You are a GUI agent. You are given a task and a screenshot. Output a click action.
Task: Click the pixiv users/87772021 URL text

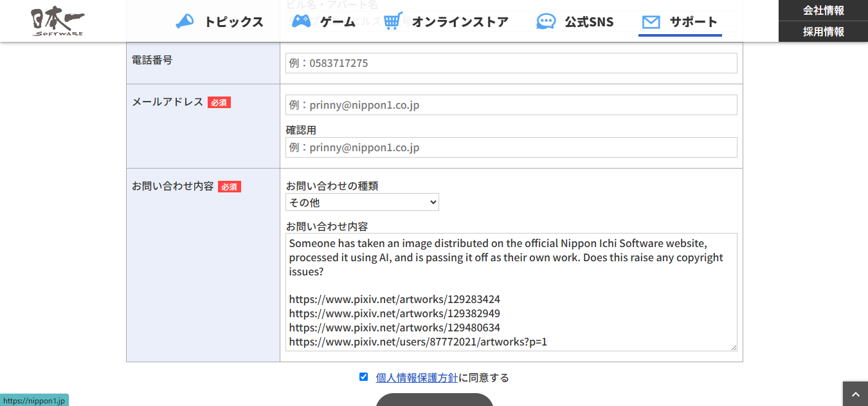[x=418, y=342]
